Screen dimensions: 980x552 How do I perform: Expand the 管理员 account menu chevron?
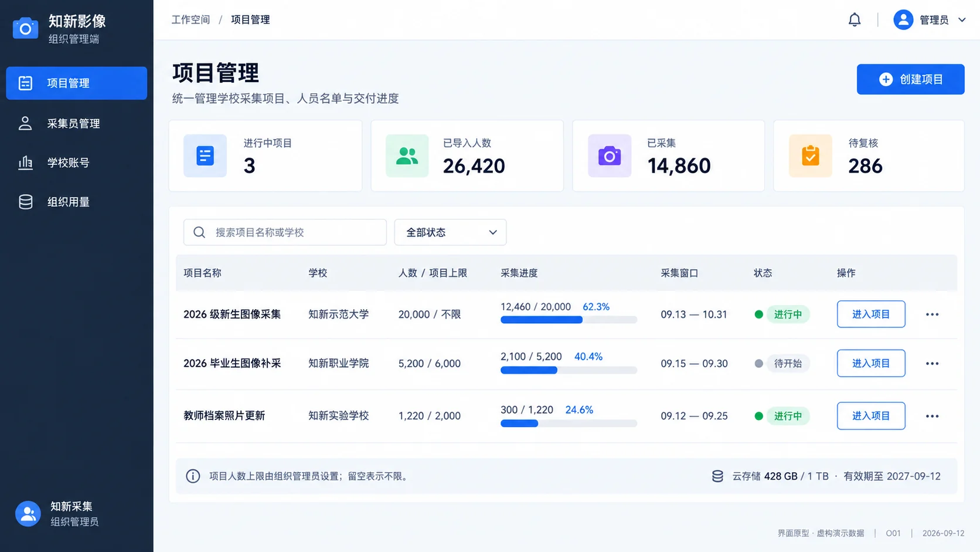pos(962,20)
